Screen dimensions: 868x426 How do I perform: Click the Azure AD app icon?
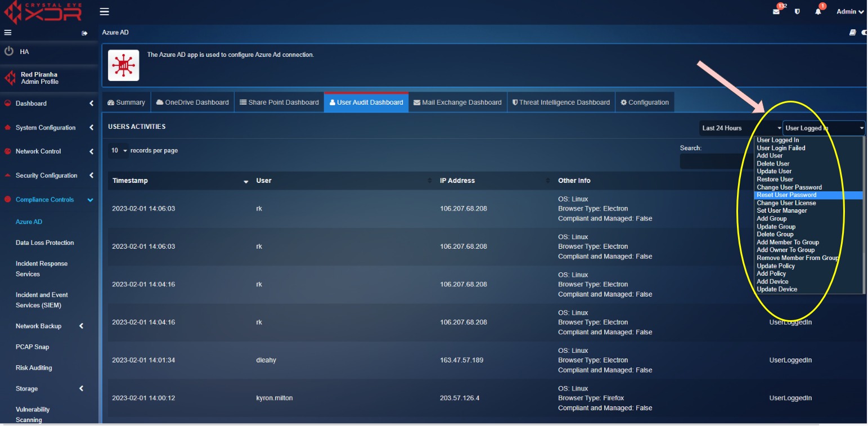pyautogui.click(x=123, y=65)
